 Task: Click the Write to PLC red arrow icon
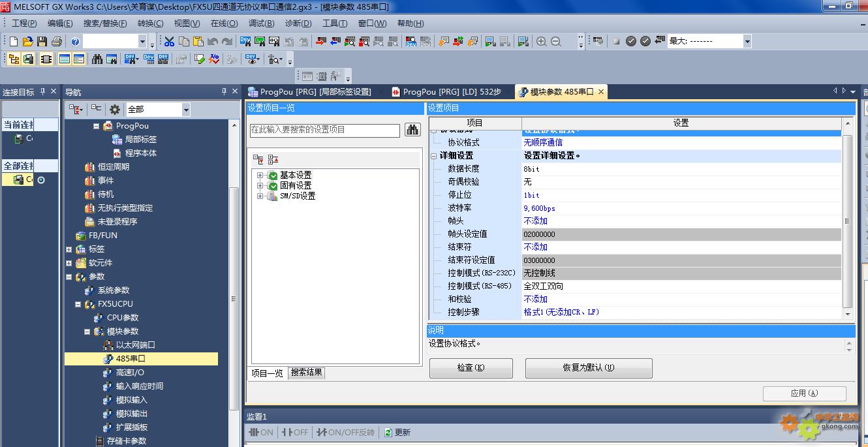click(x=320, y=41)
